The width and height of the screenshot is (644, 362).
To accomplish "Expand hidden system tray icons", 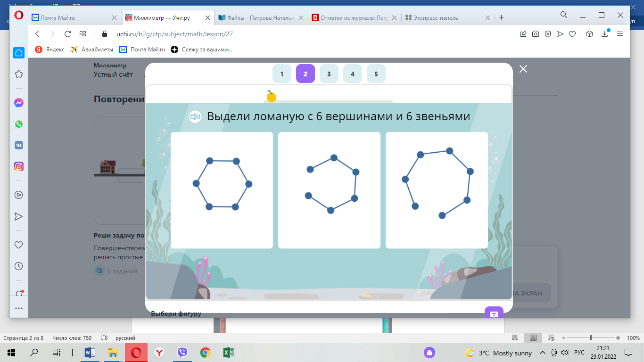I will coord(542,353).
